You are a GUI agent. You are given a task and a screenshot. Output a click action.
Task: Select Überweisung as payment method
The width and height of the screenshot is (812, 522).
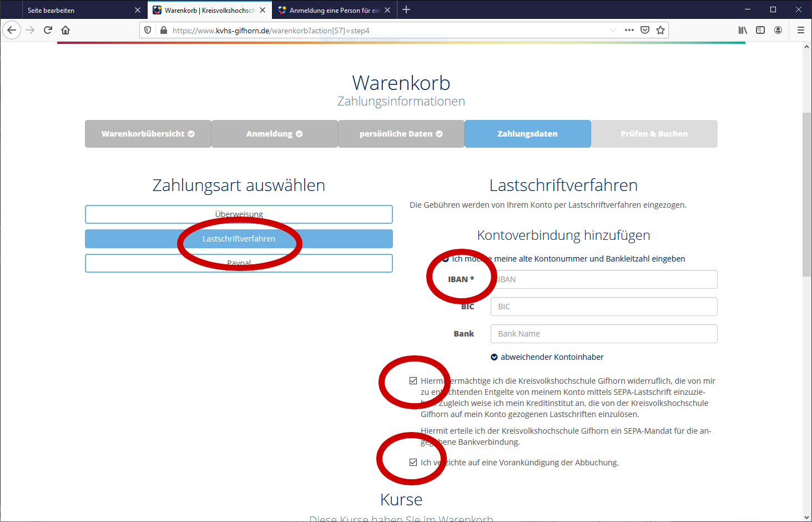239,214
